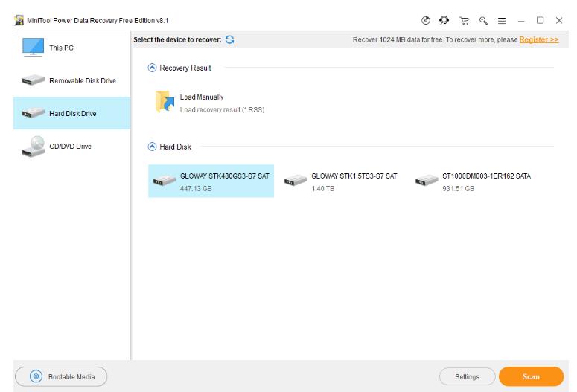Click the Bootable Media disc icon
Image resolution: width=577 pixels, height=392 pixels.
36,376
